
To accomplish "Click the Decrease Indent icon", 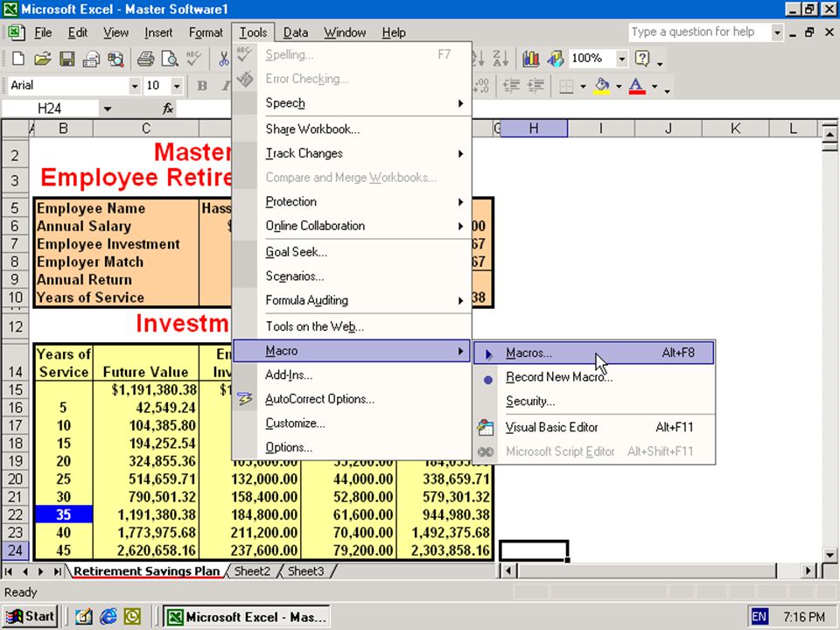I will click(512, 86).
